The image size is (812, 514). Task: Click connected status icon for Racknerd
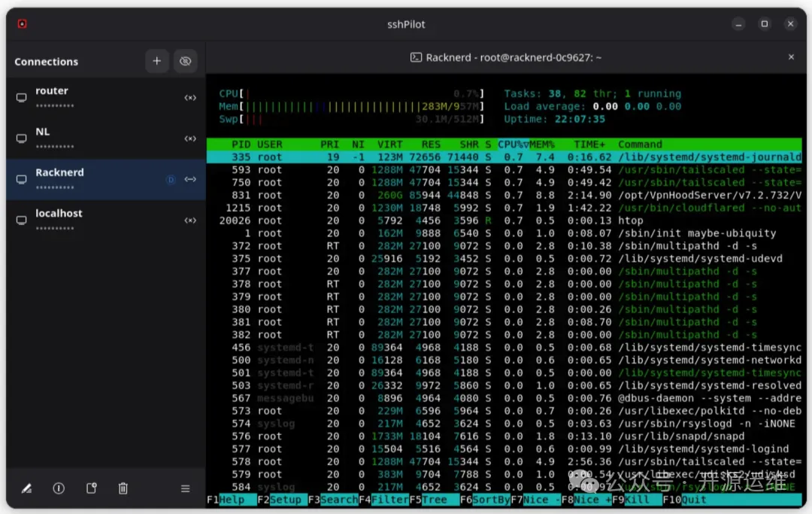click(189, 179)
